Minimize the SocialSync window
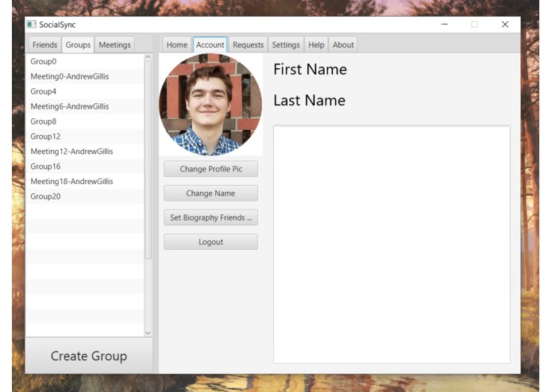The width and height of the screenshot is (552, 392). click(x=445, y=25)
